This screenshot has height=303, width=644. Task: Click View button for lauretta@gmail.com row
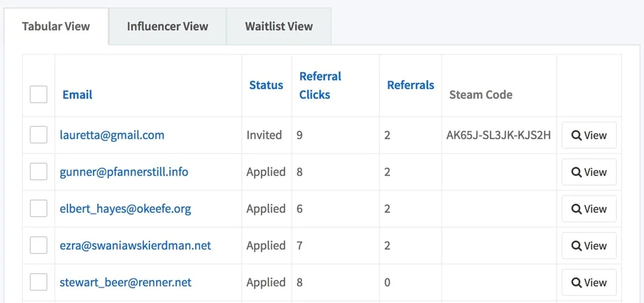click(588, 135)
